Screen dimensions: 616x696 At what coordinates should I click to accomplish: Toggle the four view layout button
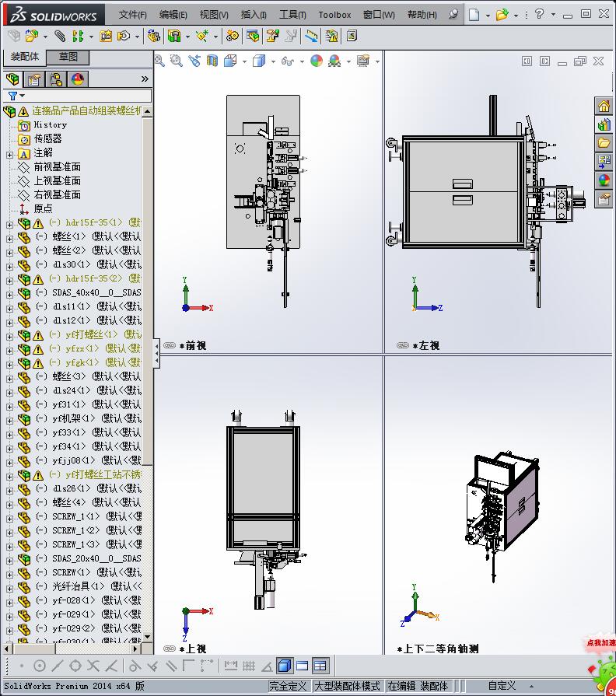320,666
